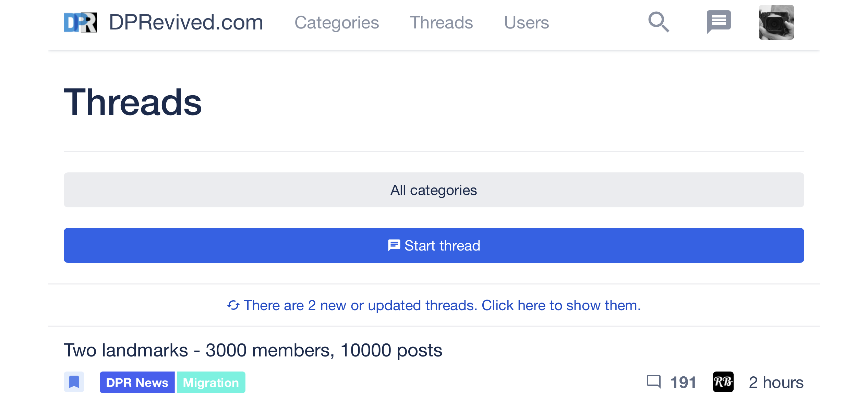This screenshot has width=868, height=401.
Task: Show the 2 new or updated threads
Action: point(434,305)
